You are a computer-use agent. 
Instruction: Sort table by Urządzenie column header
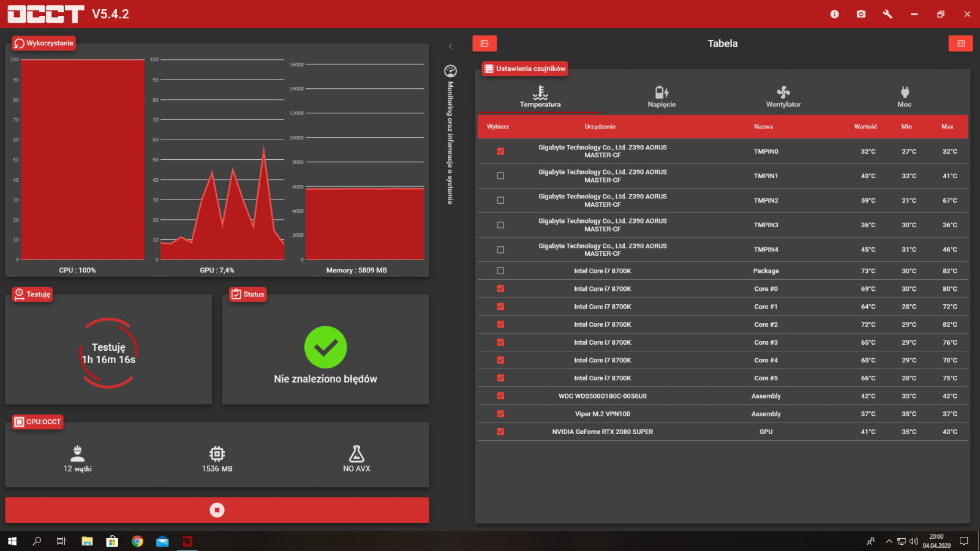click(x=600, y=127)
